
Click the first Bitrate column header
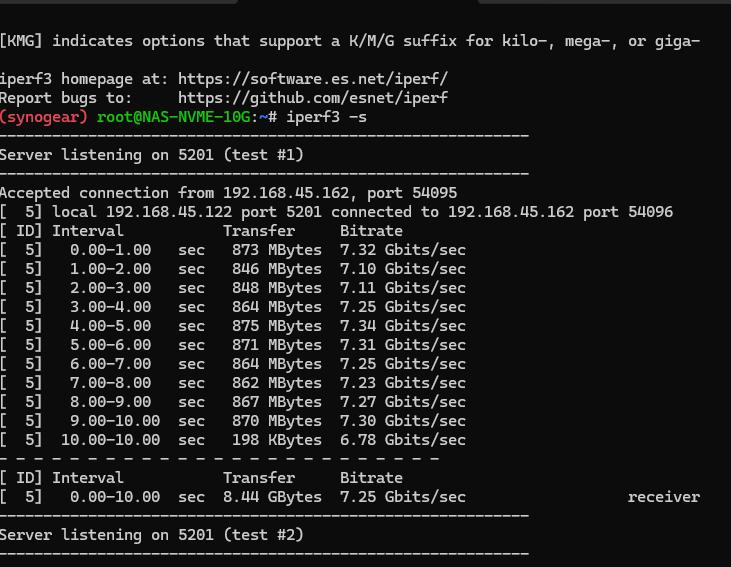click(371, 231)
